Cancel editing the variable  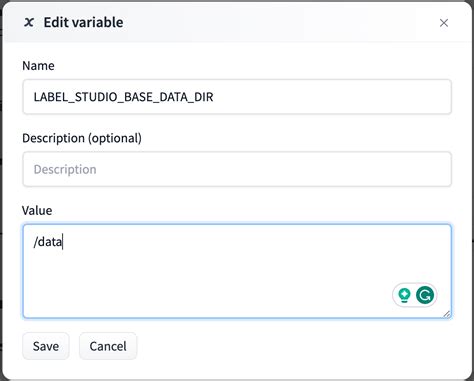tap(108, 346)
